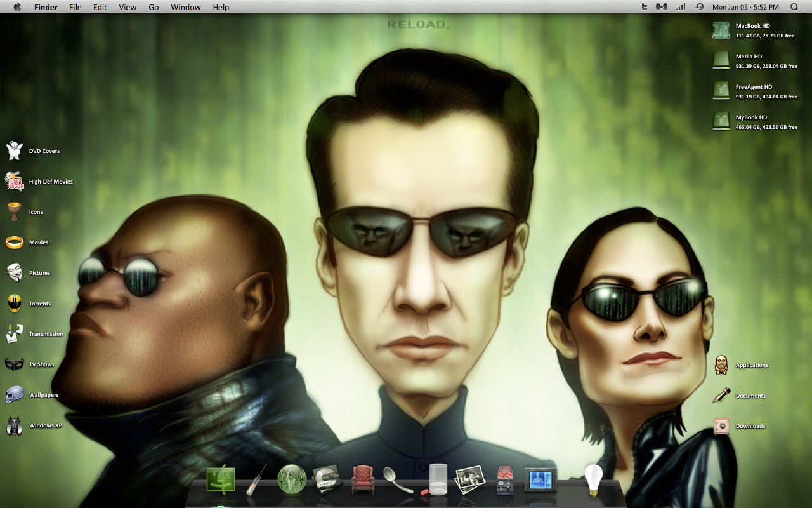Viewport: 812px width, 508px height.
Task: Select the Wallpapers skull folder
Action: (x=15, y=395)
